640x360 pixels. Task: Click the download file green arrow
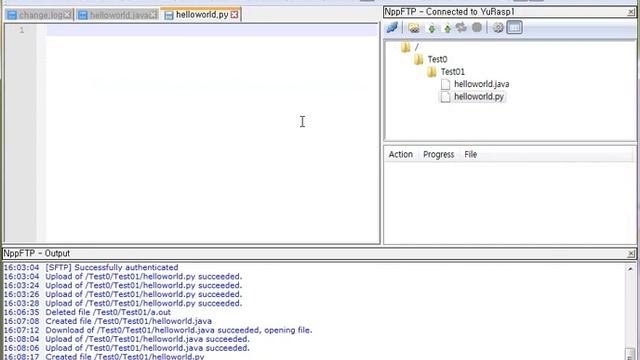click(x=431, y=28)
